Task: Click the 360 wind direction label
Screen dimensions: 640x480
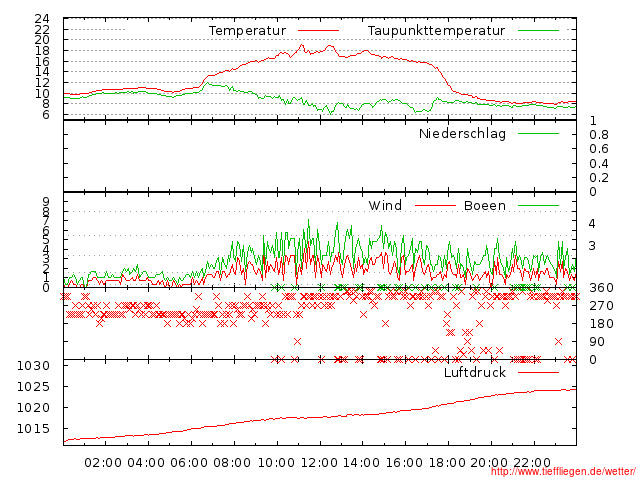Action: (601, 288)
